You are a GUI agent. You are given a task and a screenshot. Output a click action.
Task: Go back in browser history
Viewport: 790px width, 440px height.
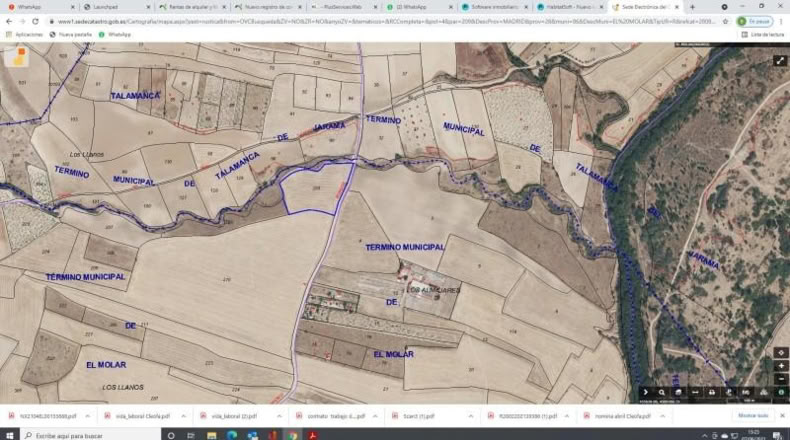[9, 22]
